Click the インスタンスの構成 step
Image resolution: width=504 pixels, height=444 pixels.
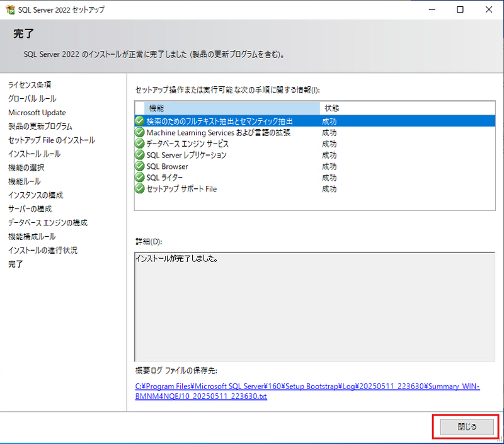(x=36, y=195)
